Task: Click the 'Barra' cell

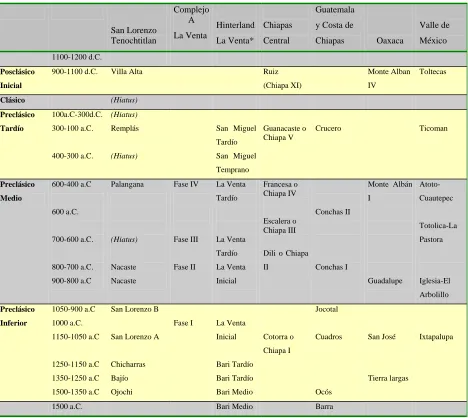Action: pos(324,407)
